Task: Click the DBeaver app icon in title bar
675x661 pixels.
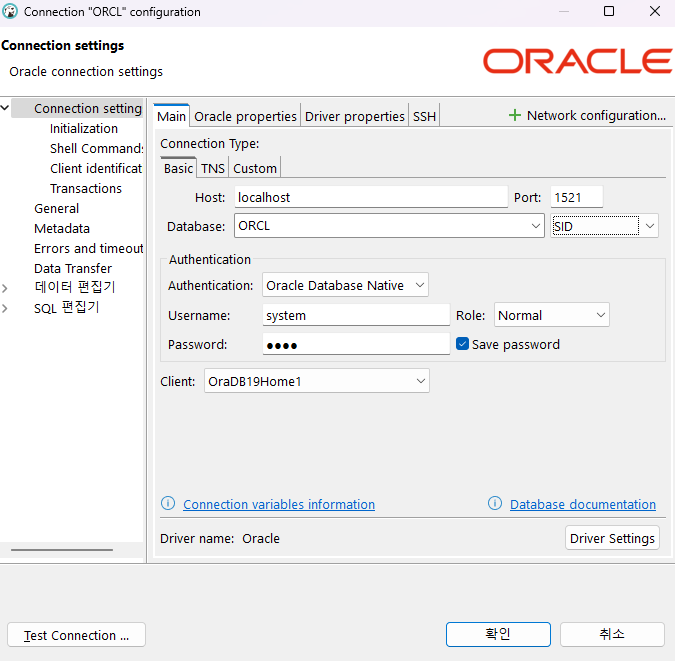Action: tap(10, 11)
